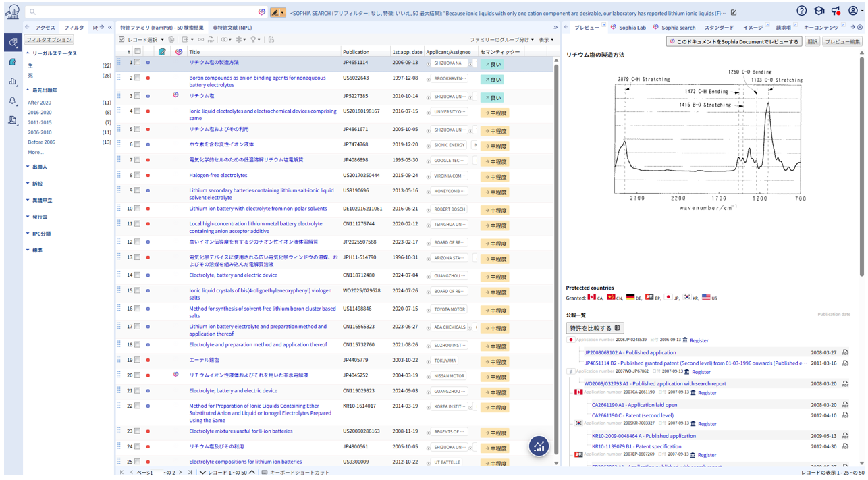Open the 表示 display dropdown
The height and width of the screenshot is (480, 868).
click(x=546, y=40)
